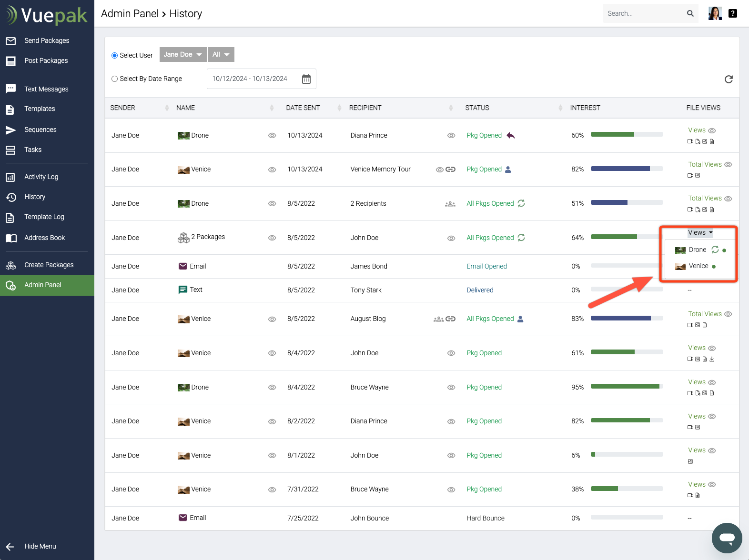Choose the Select By Date Range option
This screenshot has width=749, height=560.
[x=114, y=79]
